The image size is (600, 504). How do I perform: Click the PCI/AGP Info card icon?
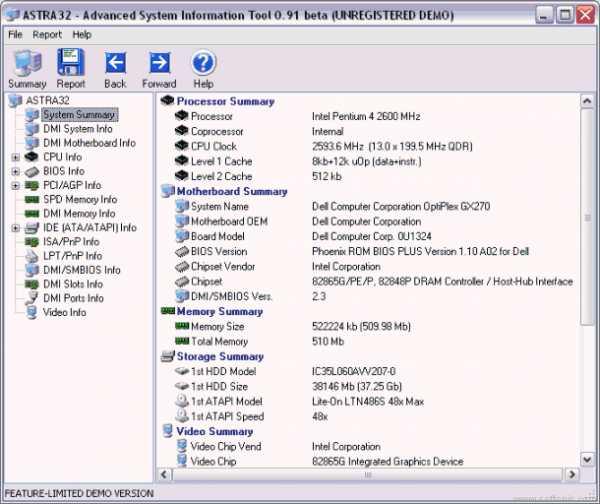32,186
